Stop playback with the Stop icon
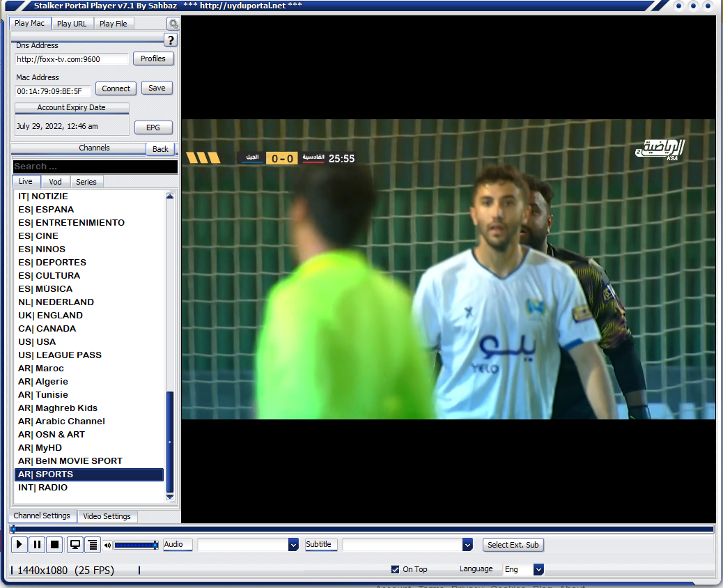723x588 pixels. pyautogui.click(x=54, y=545)
